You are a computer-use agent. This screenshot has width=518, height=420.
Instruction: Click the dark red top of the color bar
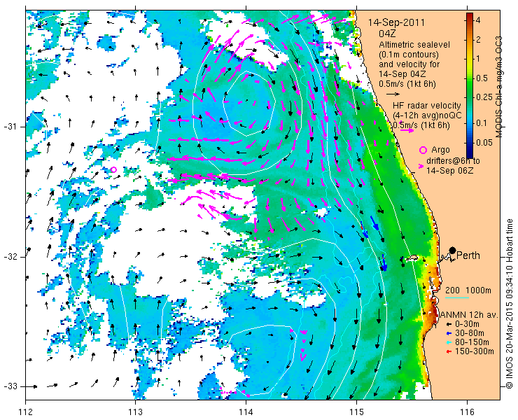click(470, 15)
